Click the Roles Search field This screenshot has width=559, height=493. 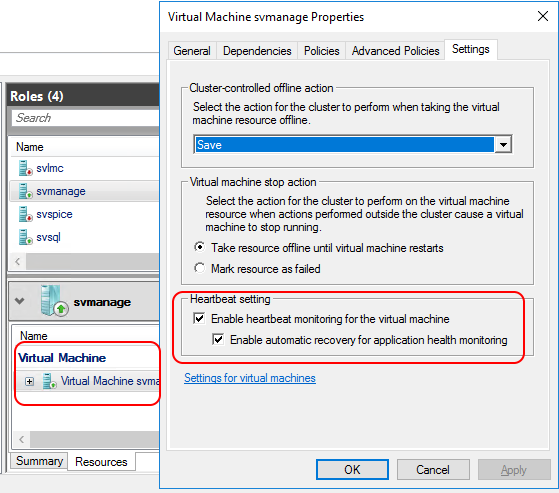[85, 118]
